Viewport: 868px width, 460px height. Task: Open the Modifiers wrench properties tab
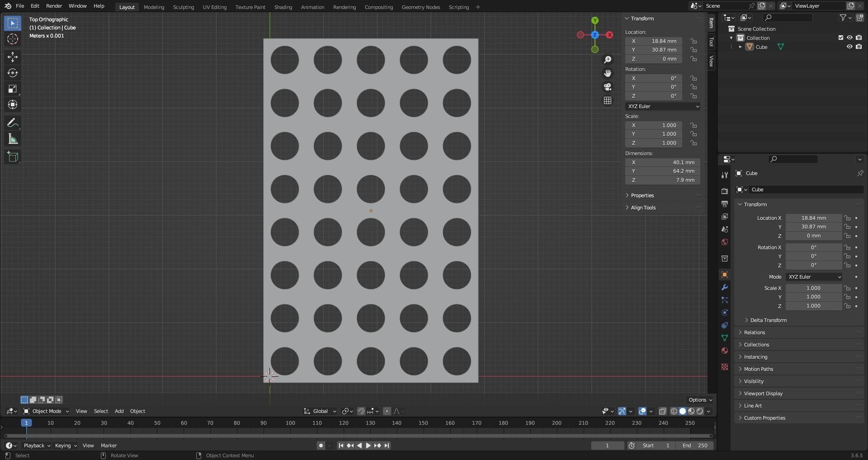pos(725,287)
